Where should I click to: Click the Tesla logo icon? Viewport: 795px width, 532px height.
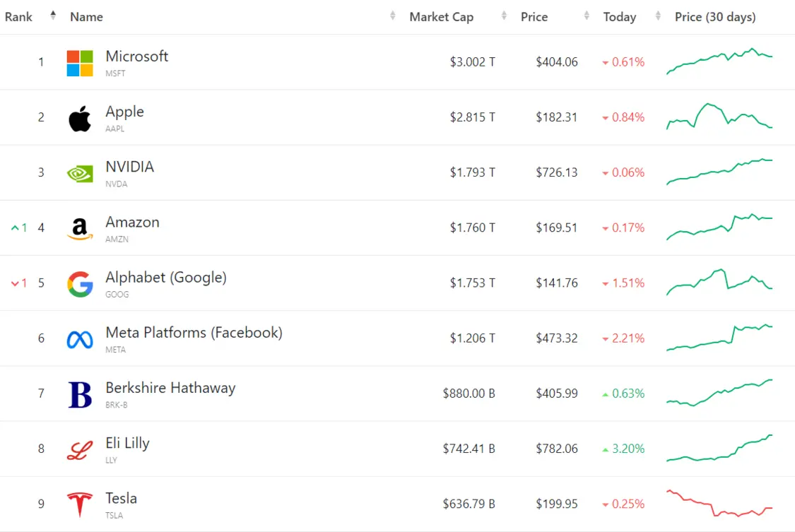(x=80, y=504)
